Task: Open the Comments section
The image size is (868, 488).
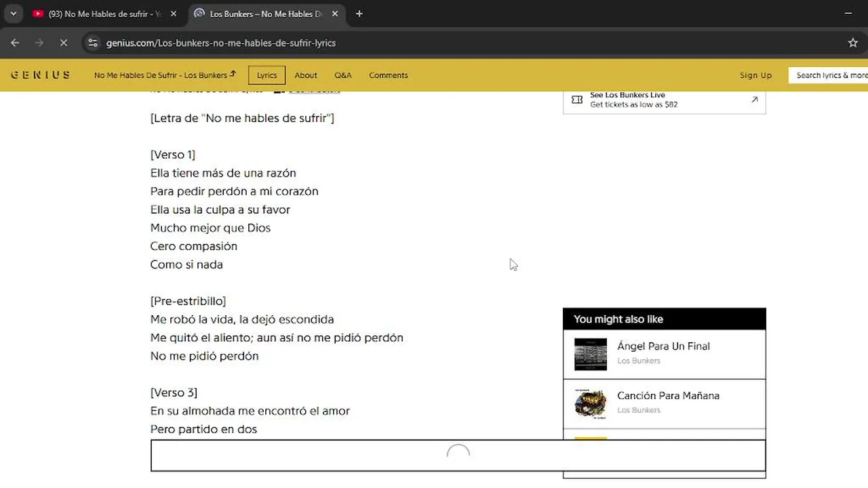Action: (389, 75)
